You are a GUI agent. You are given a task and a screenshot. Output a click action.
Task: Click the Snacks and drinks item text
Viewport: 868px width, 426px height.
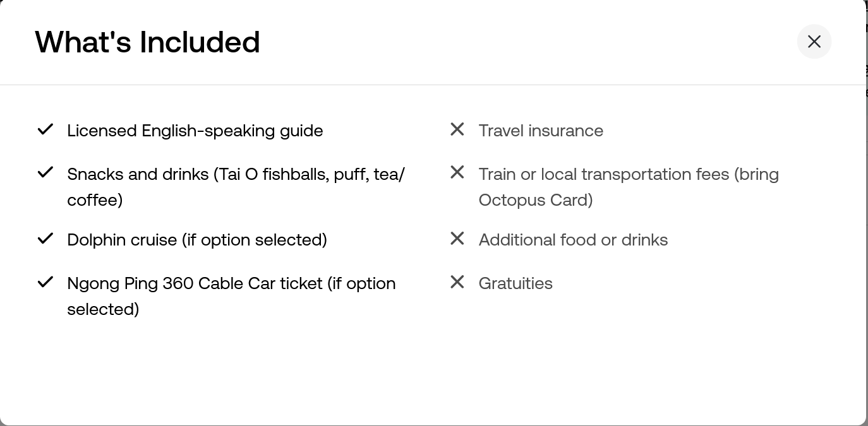236,187
